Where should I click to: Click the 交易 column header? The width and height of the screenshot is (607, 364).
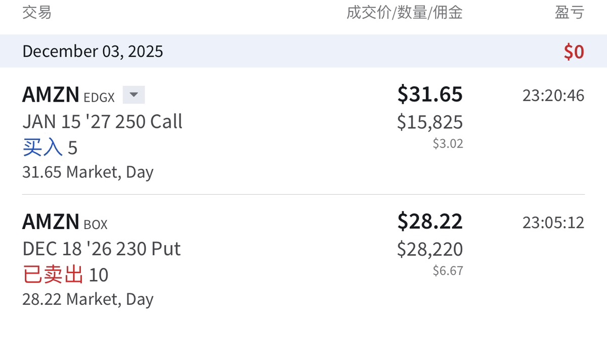(37, 13)
